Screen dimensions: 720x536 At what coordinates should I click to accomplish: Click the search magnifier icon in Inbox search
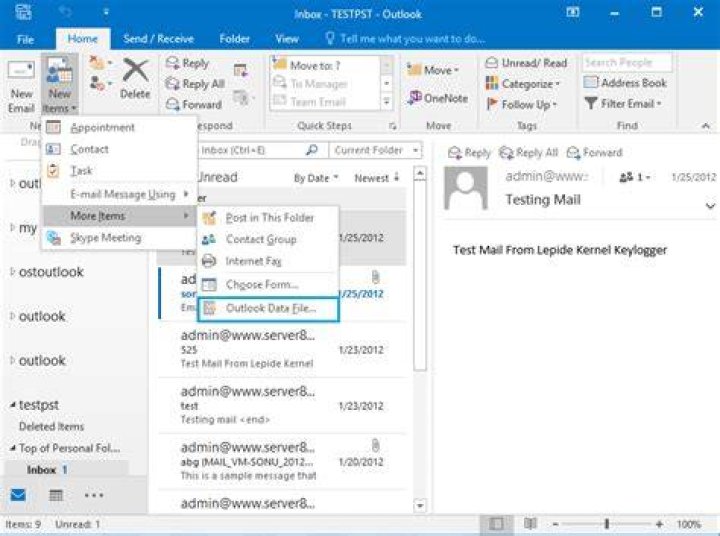pyautogui.click(x=312, y=150)
